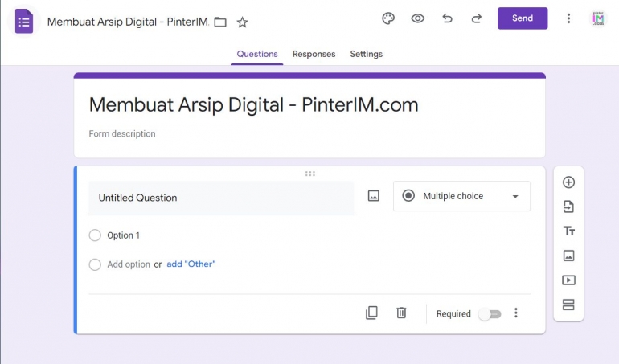Open the account profile avatar
619x364 pixels.
(x=598, y=18)
